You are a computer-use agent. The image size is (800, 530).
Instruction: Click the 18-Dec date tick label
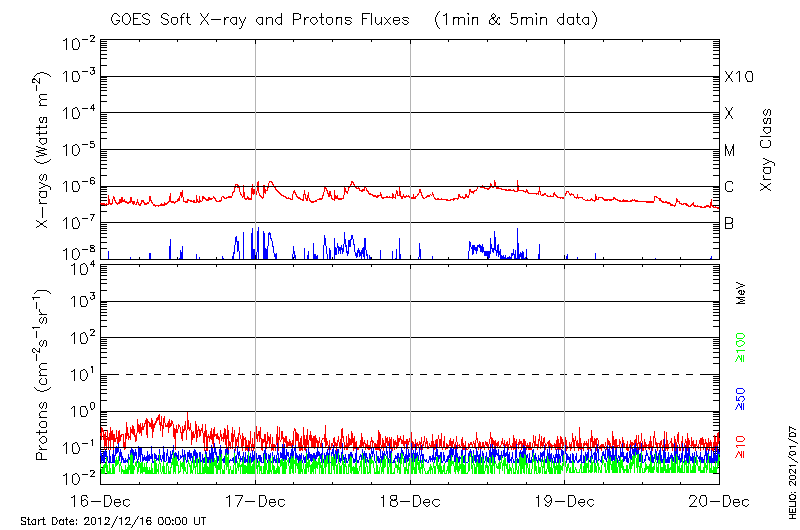coord(411,501)
